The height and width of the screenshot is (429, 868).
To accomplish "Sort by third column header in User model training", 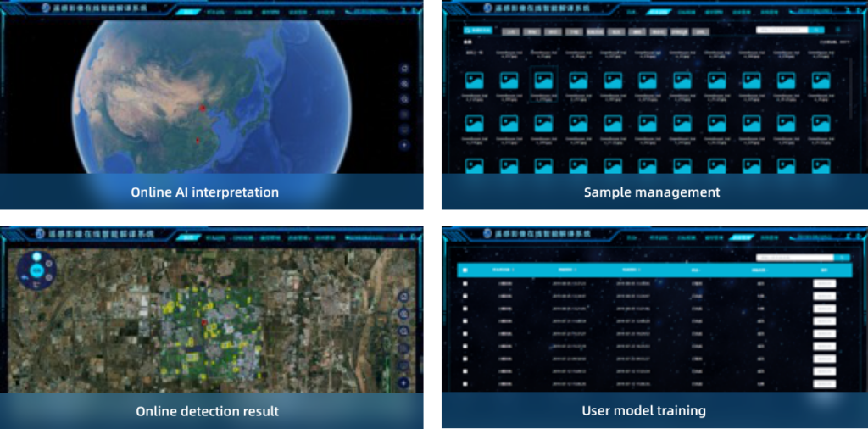I will coord(631,270).
